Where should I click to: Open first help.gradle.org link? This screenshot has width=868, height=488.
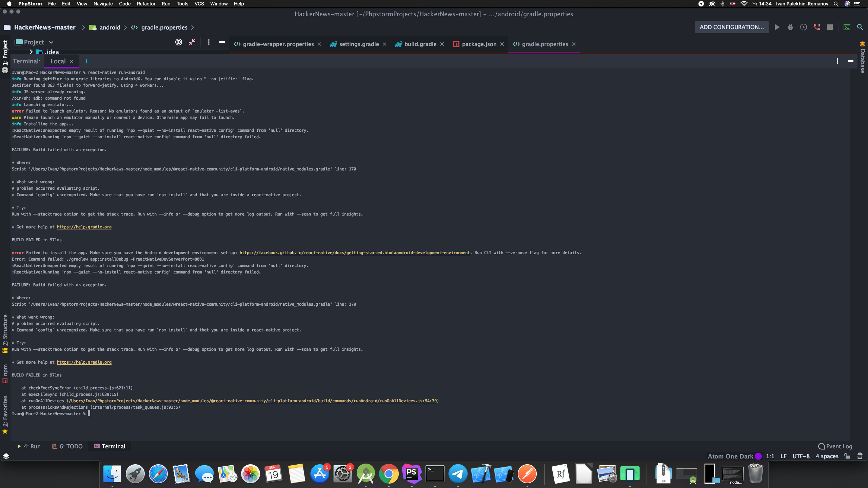[x=84, y=227]
